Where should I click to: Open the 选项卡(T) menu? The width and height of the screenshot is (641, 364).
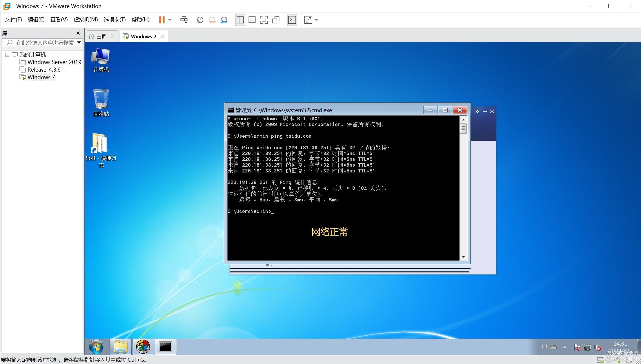coord(115,19)
